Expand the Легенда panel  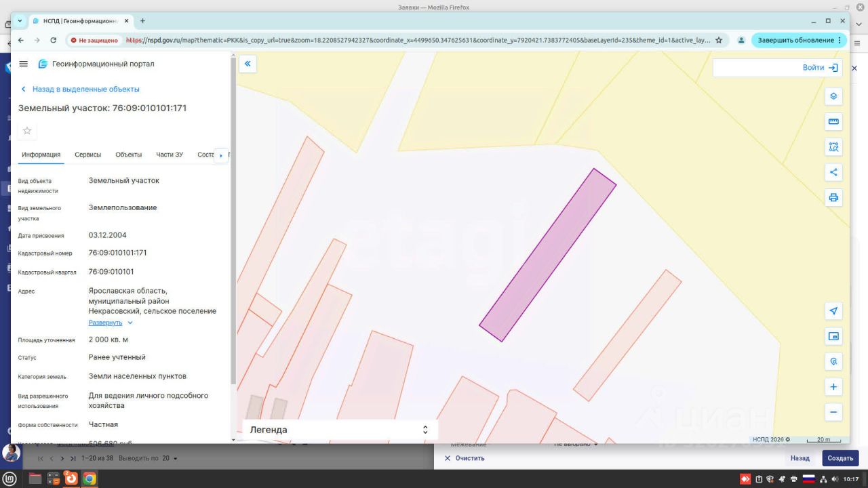pyautogui.click(x=425, y=430)
